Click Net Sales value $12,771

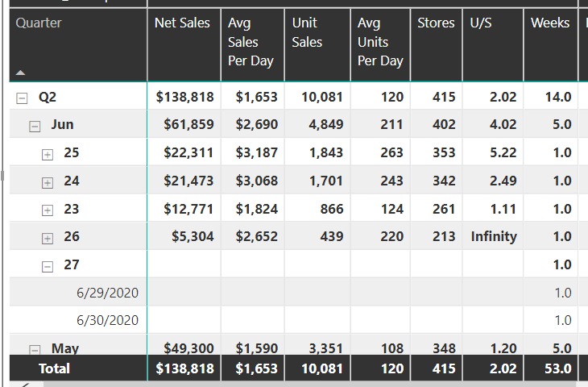[188, 209]
